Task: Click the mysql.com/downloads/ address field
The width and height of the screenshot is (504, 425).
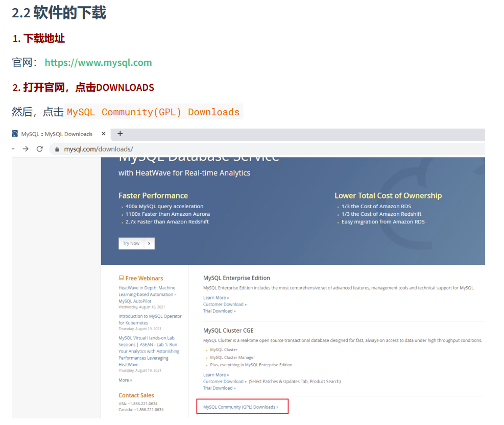Action: click(x=267, y=149)
